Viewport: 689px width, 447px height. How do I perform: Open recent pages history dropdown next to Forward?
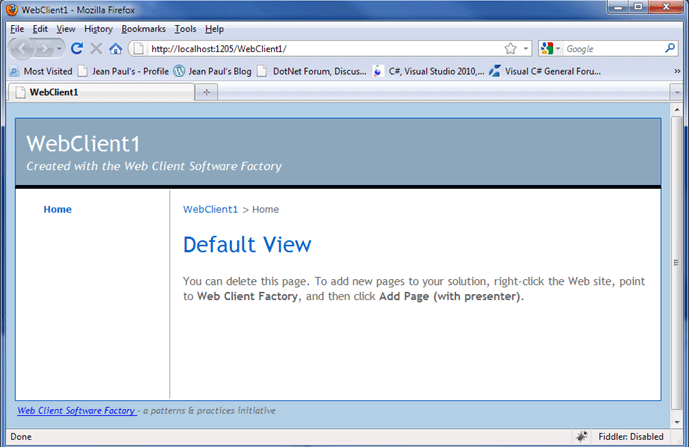click(x=59, y=49)
